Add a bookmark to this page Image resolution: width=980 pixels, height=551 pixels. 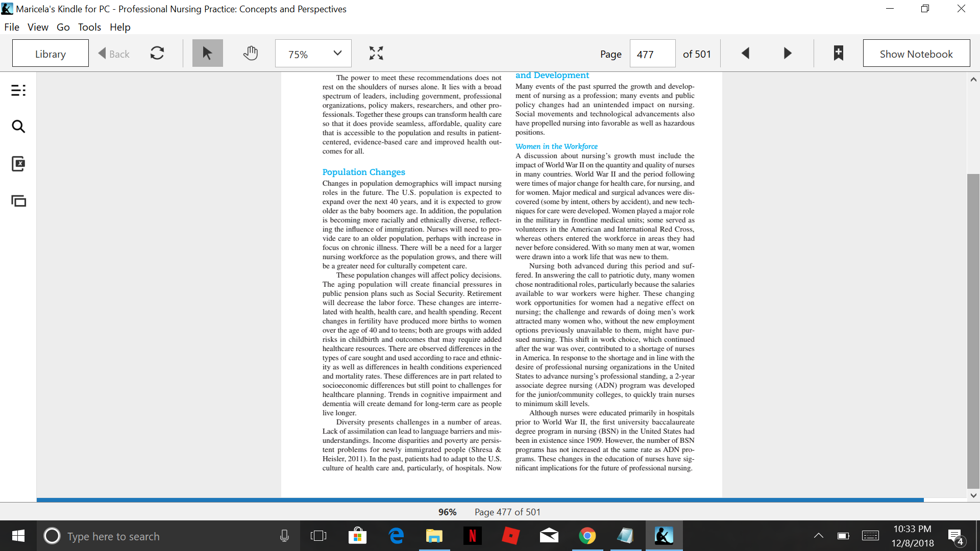pos(838,53)
